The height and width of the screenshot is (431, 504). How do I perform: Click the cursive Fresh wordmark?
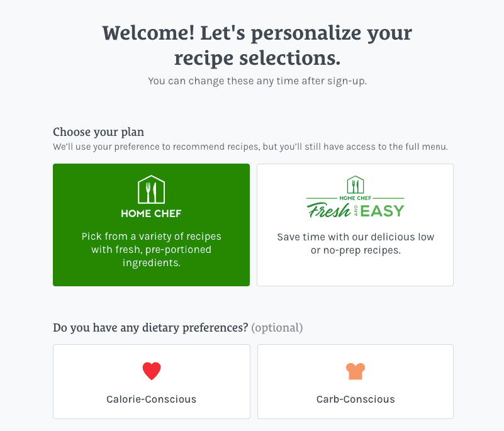(x=329, y=210)
